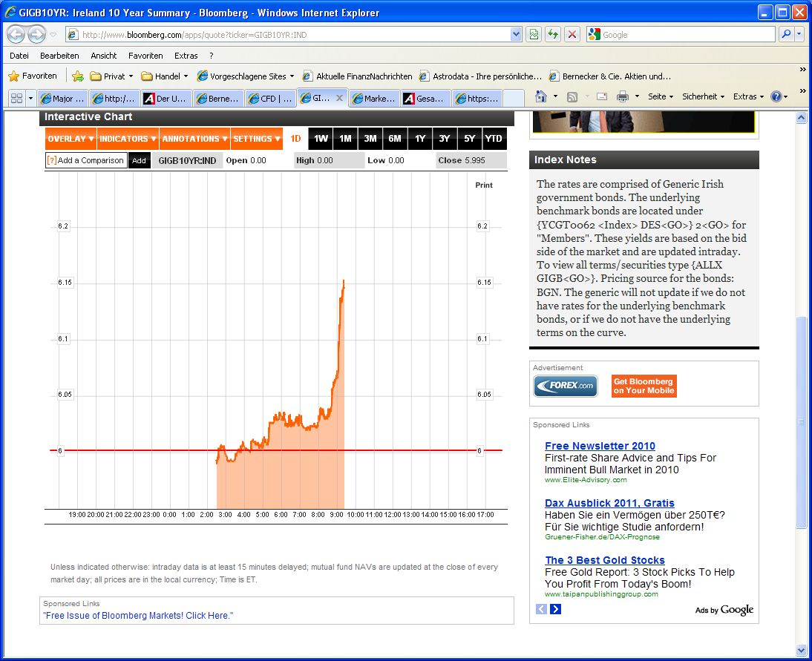Expand the command bar overflow chevron
The width and height of the screenshot is (812, 661).
802,91
